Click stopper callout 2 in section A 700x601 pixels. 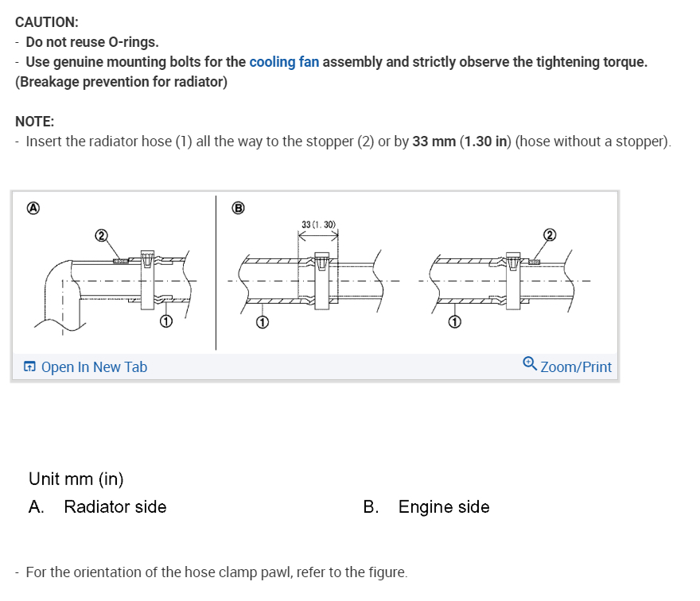(x=101, y=235)
